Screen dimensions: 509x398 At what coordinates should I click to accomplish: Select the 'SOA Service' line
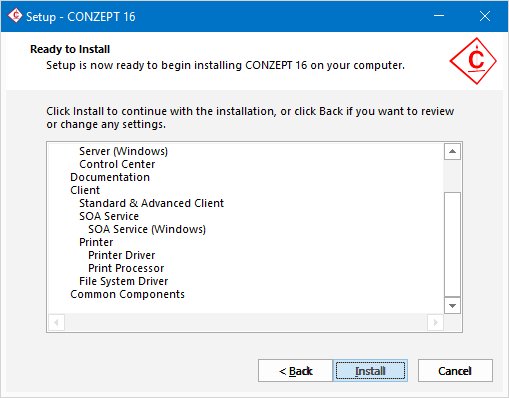[109, 216]
